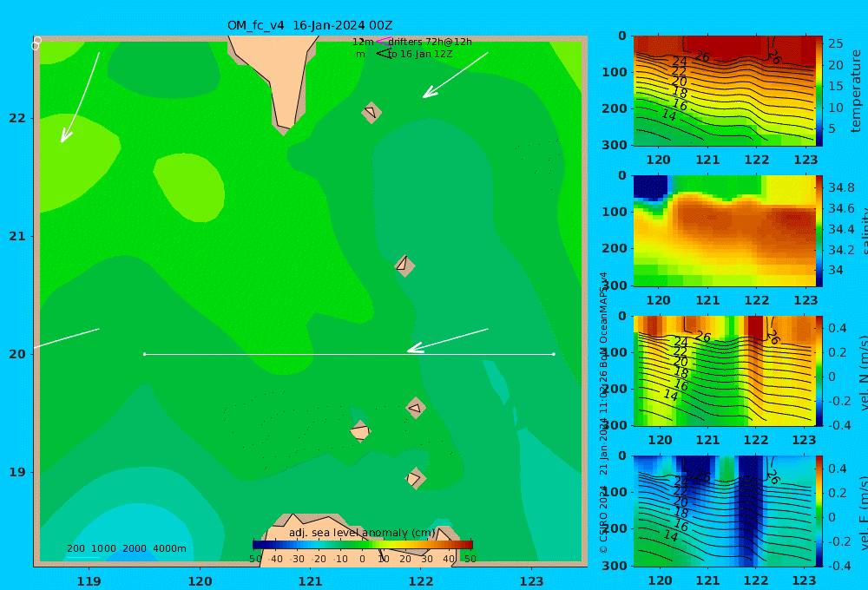This screenshot has width=868, height=590.
Task: Click latitude tick '22' on the main map
Action: (17, 118)
